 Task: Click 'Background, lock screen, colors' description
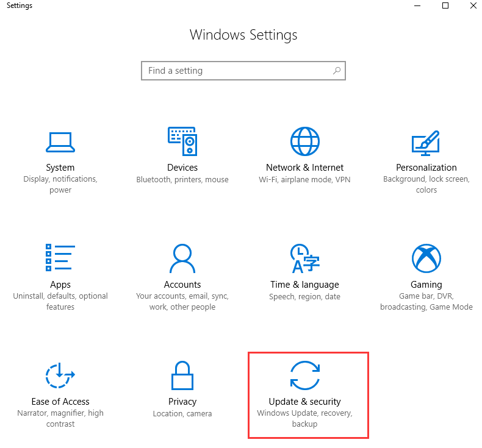point(426,185)
